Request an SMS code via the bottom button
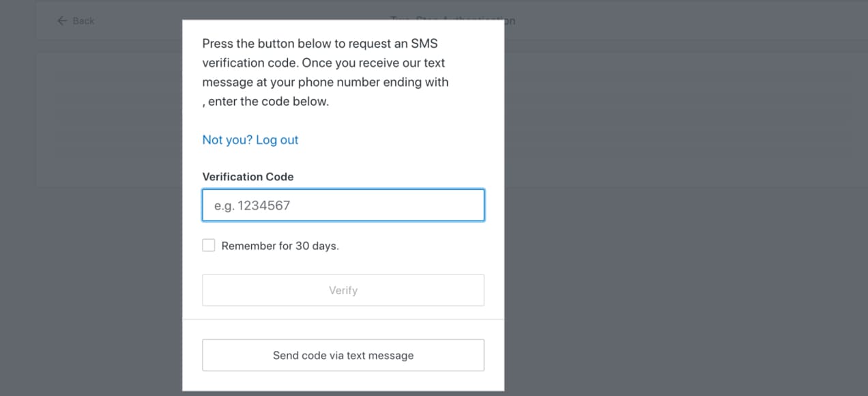The image size is (868, 396). (343, 355)
